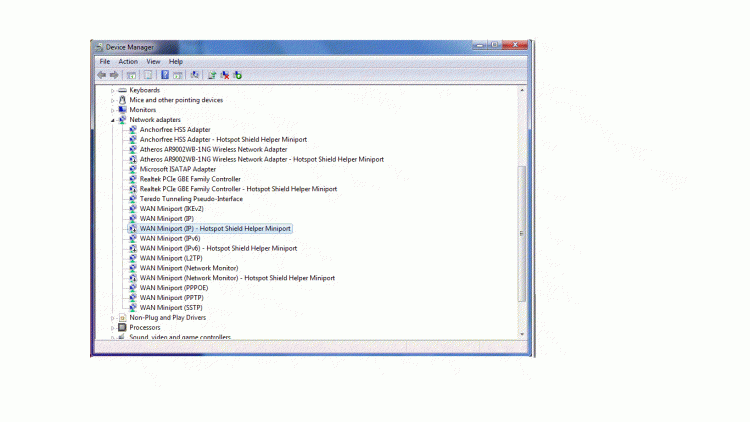Minimize the Device Manager window
Screen dimensions: 750x422
pos(480,45)
